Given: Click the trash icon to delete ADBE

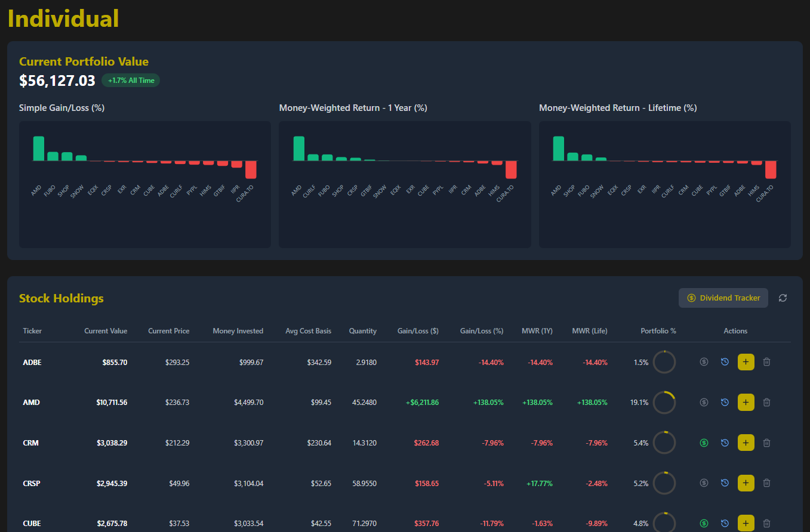Looking at the screenshot, I should point(766,361).
